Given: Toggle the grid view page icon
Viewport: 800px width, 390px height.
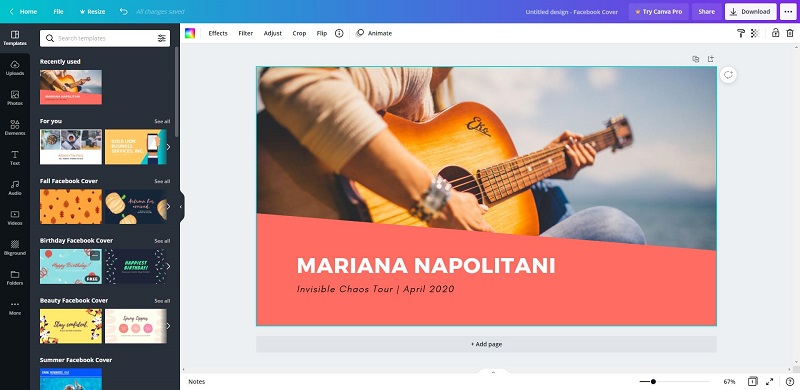Looking at the screenshot, I should click(753, 381).
